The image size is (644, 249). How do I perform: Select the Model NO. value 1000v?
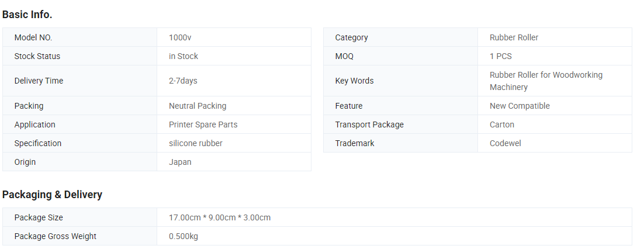180,37
